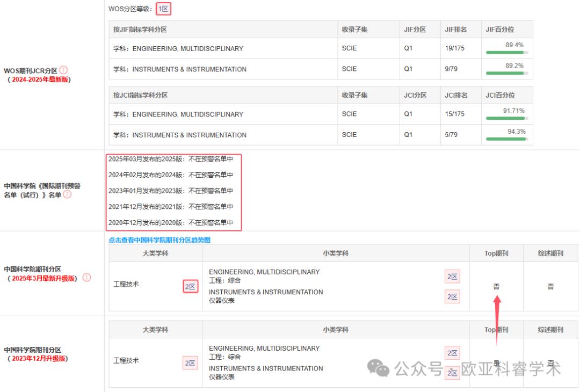Screen dimensions: 580x392
Task: Click 2024-2025年最新版 red label
Action: 40,79
